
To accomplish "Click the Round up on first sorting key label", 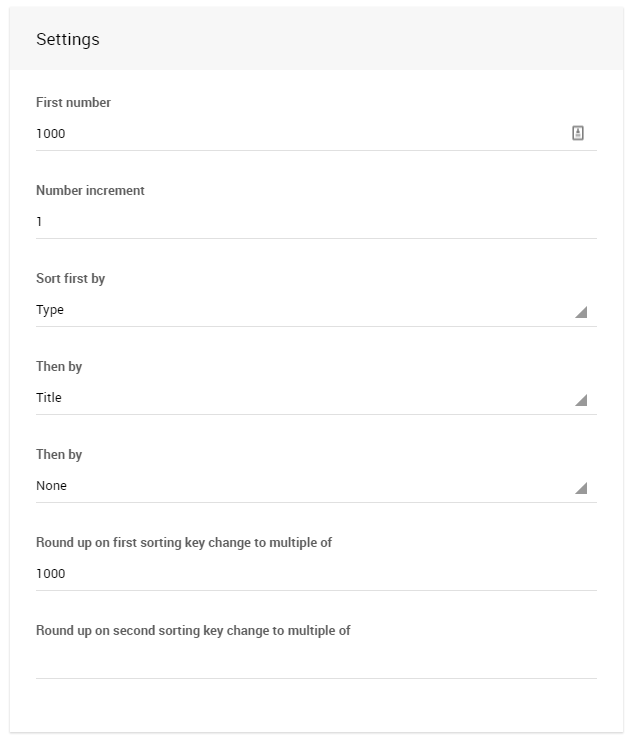I will tap(184, 543).
